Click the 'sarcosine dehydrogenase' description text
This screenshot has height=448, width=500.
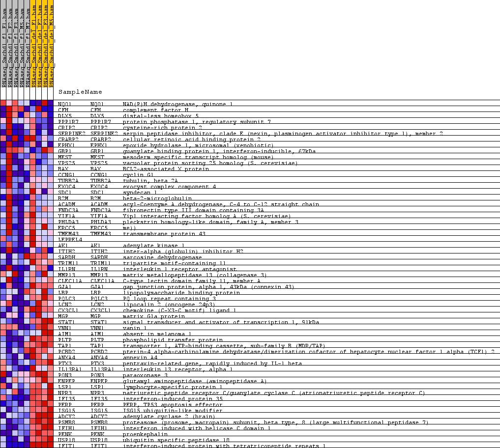coord(162,257)
